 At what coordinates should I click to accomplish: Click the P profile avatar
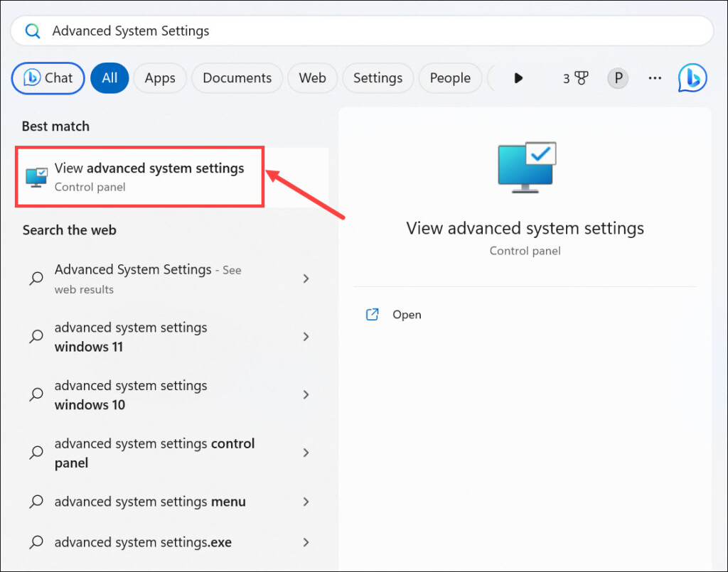pos(617,78)
